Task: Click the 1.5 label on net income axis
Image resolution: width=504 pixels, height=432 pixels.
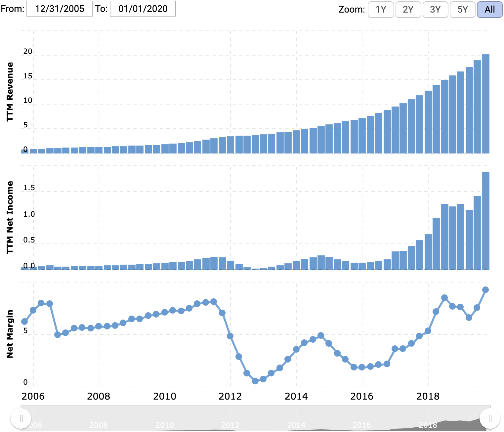Action: (29, 188)
